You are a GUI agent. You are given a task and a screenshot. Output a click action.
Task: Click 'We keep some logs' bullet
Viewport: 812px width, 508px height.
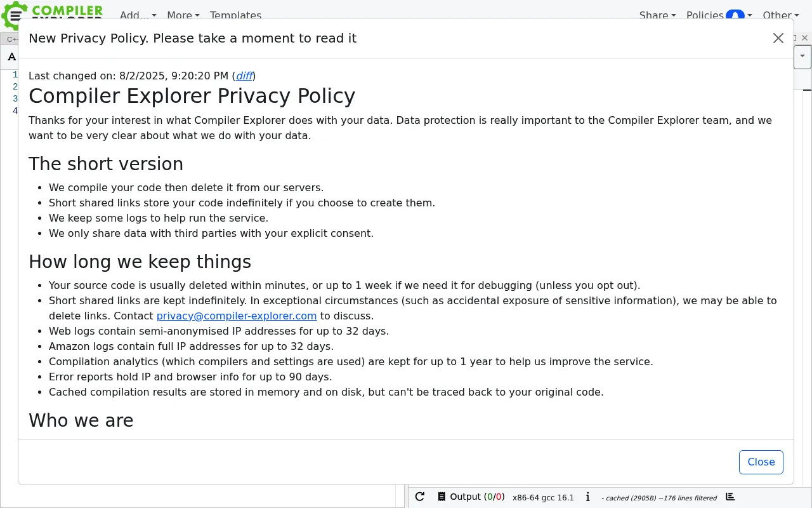point(159,218)
